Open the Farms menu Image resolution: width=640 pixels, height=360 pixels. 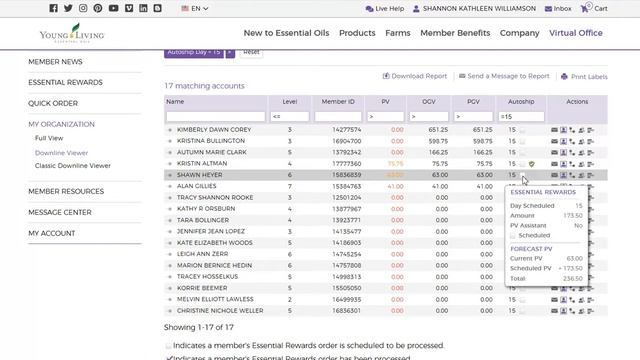pos(398,33)
